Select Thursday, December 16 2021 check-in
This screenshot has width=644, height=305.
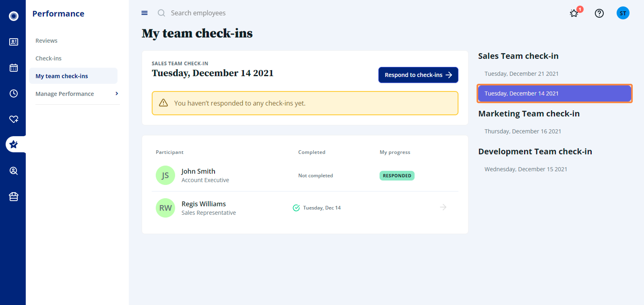coord(522,131)
